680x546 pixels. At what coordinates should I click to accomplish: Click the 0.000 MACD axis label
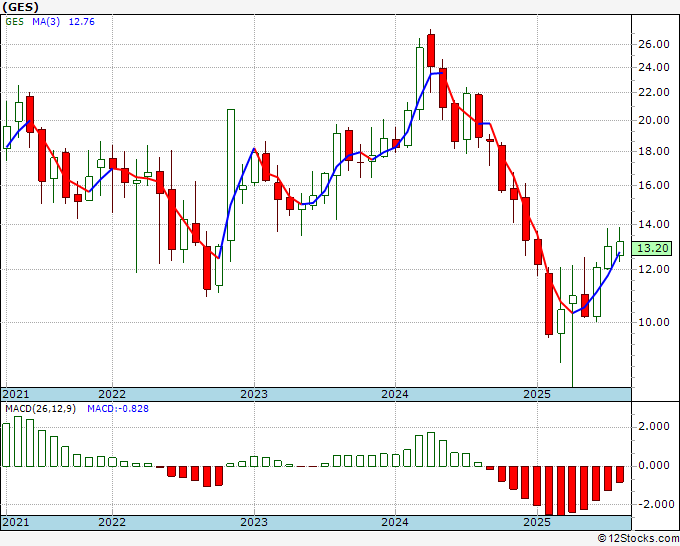click(x=654, y=466)
